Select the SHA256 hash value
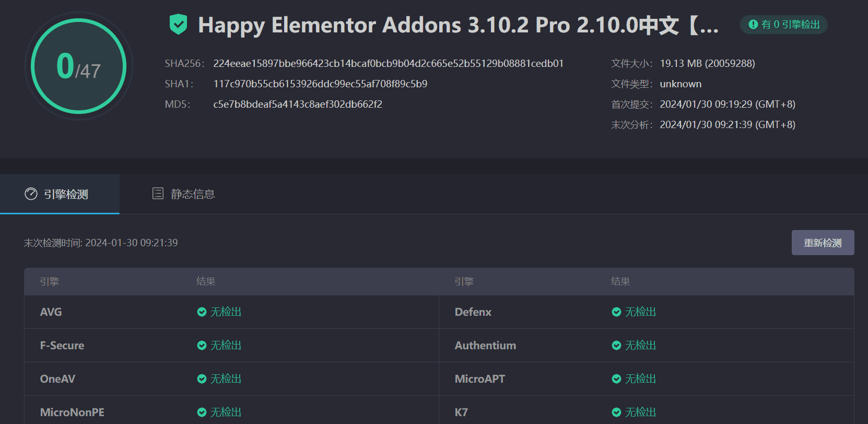Screen dimensions: 868x424 388,63
